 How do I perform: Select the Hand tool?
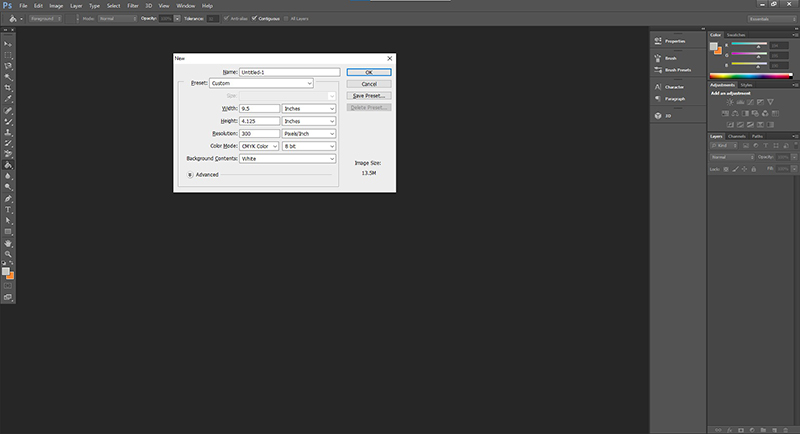point(8,242)
